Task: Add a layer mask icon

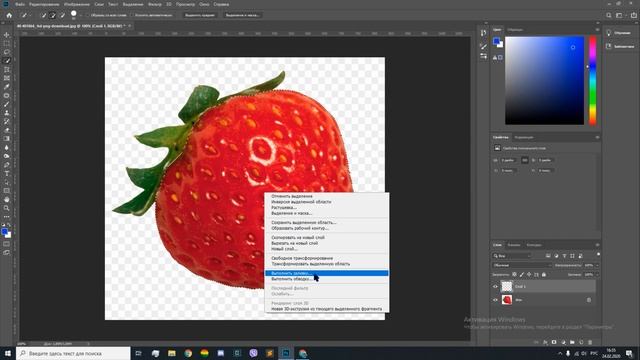Action: click(x=554, y=342)
